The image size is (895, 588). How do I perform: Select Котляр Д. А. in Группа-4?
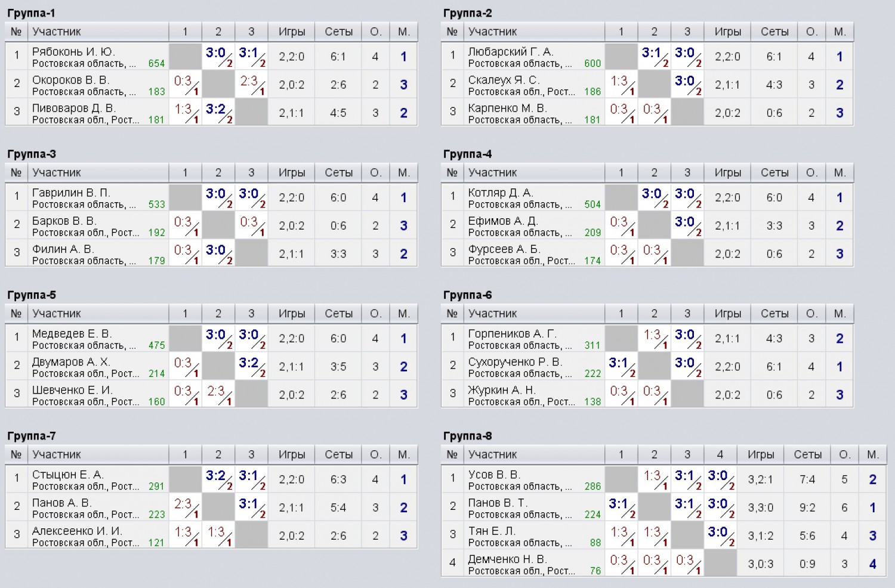pyautogui.click(x=500, y=193)
